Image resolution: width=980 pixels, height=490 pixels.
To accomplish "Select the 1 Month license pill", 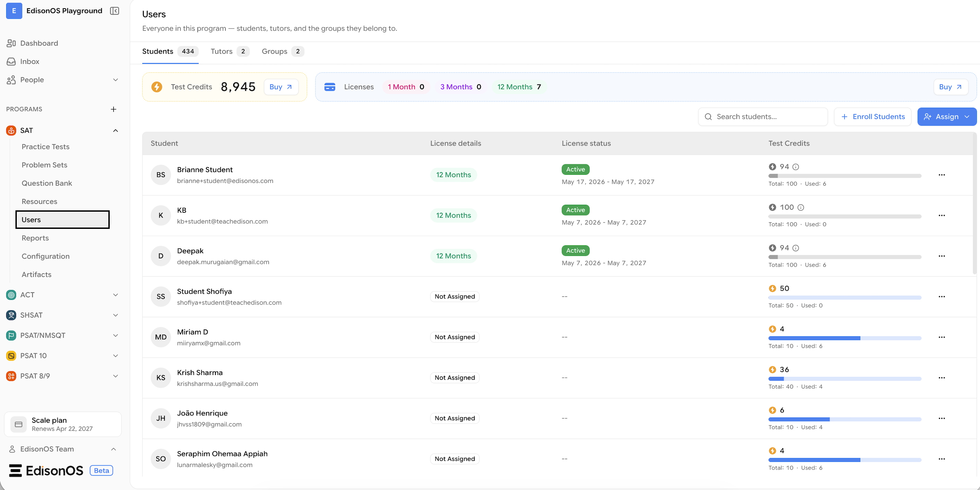I will pos(406,87).
